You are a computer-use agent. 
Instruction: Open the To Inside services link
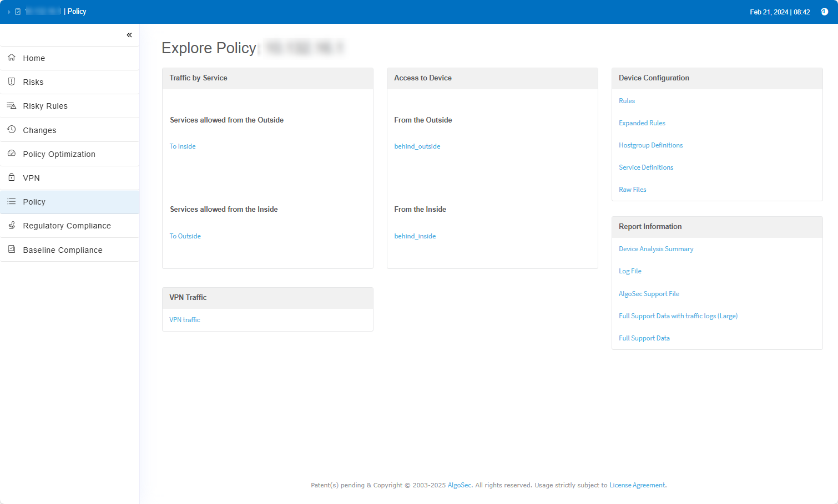pyautogui.click(x=183, y=146)
